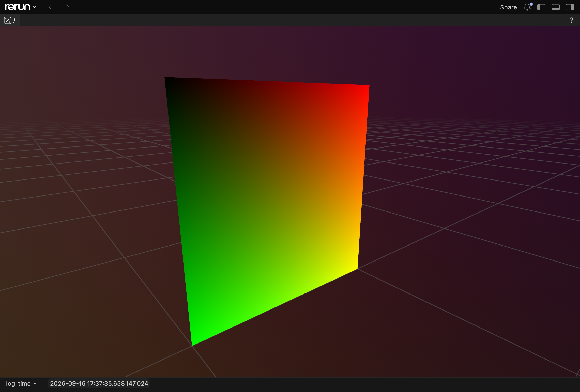Screen dimensions: 580x392
Task: Click the timestamp 2026-09-16 17:37:35 field
Action: coord(99,383)
